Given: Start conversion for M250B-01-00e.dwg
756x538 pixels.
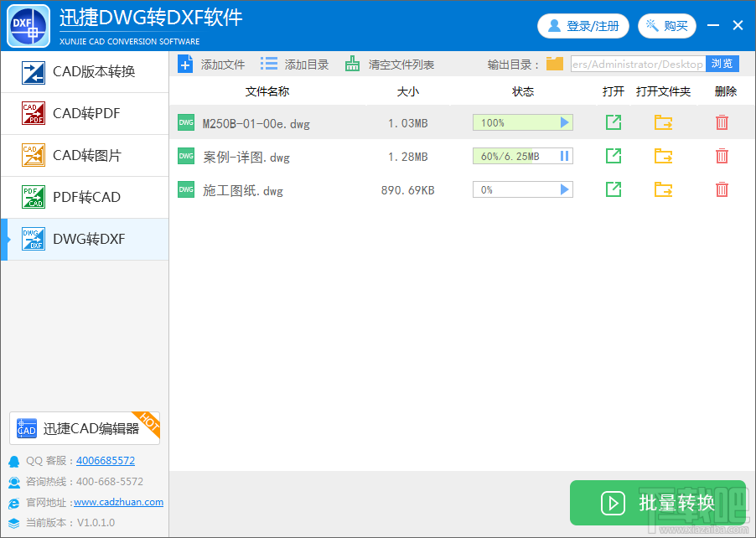Looking at the screenshot, I should [565, 122].
